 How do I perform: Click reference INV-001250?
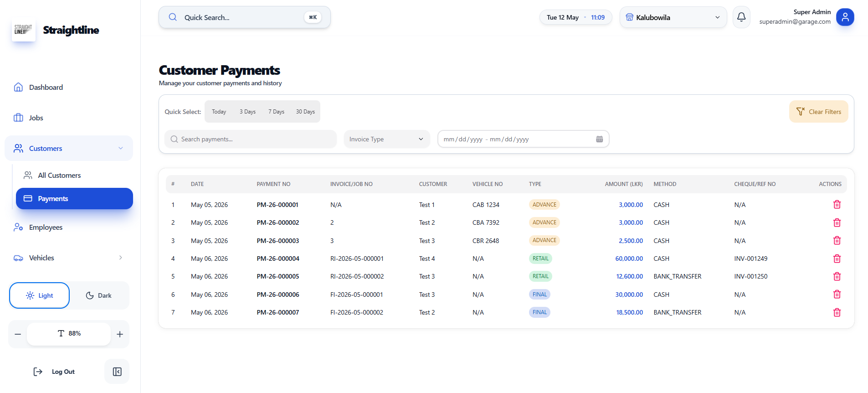(x=751, y=276)
